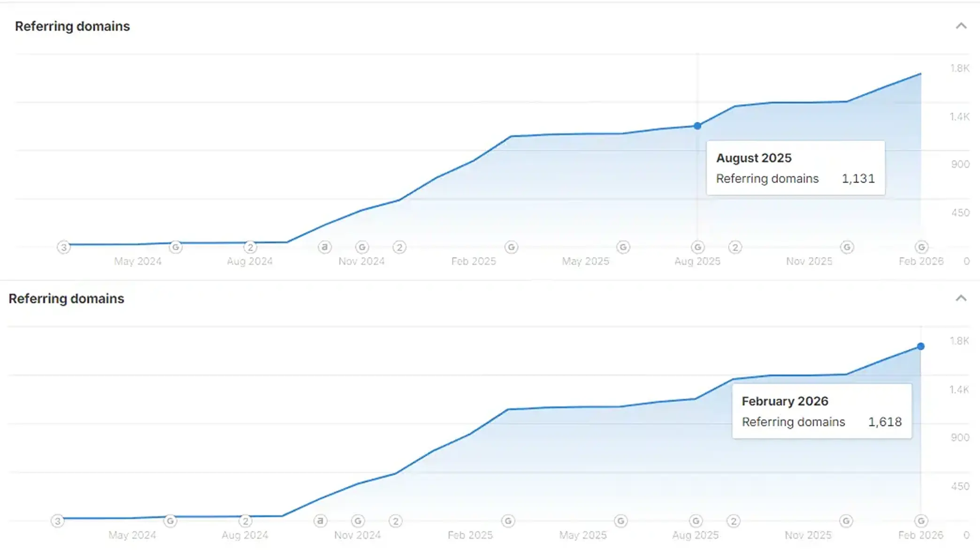
Task: Click the August 2025 tooltip showing 1,131
Action: 796,168
